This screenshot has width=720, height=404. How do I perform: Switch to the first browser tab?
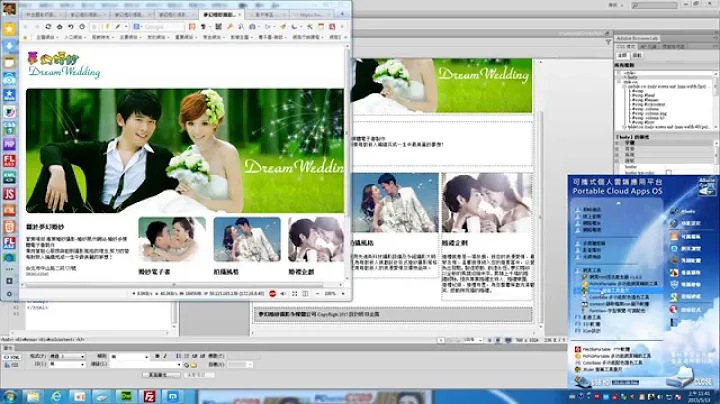[x=43, y=15]
